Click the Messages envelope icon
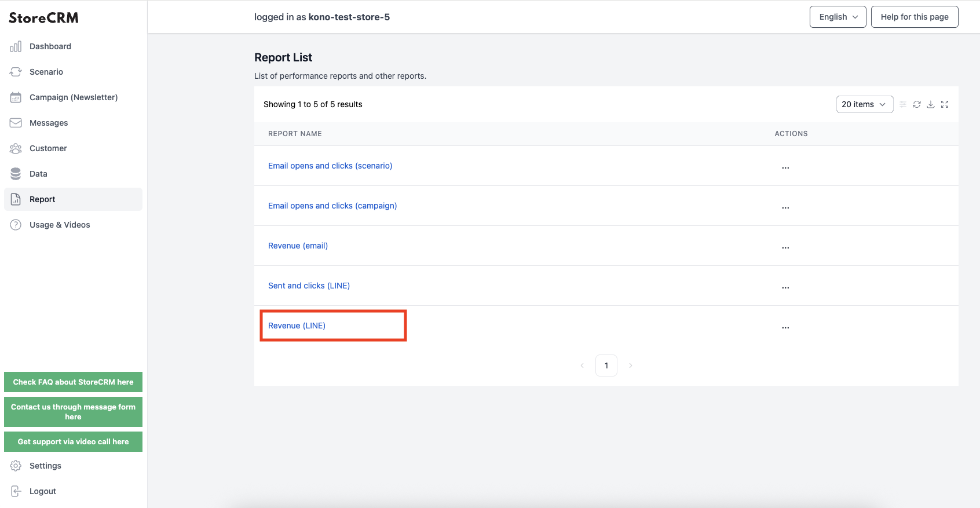Viewport: 980px width, 508px height. pyautogui.click(x=16, y=123)
